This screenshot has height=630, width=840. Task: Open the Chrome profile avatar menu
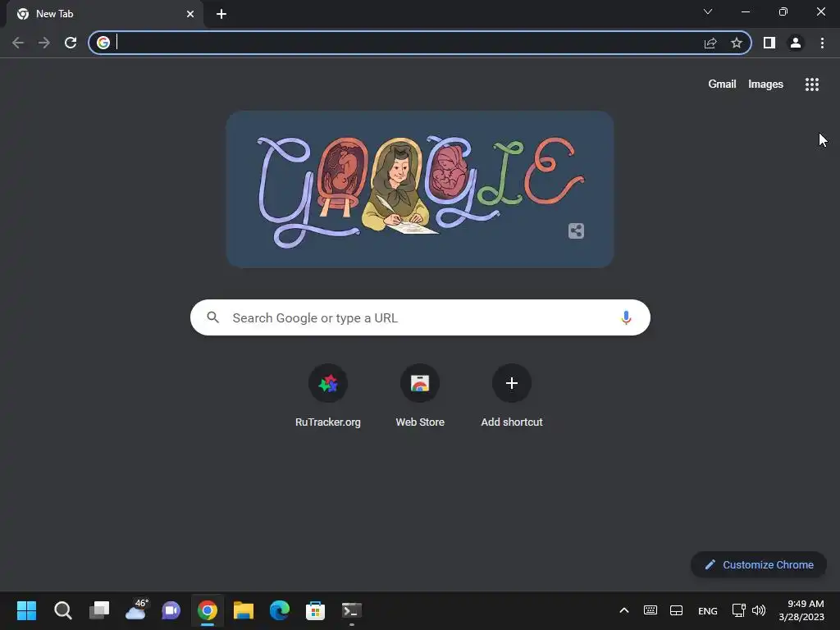point(796,43)
